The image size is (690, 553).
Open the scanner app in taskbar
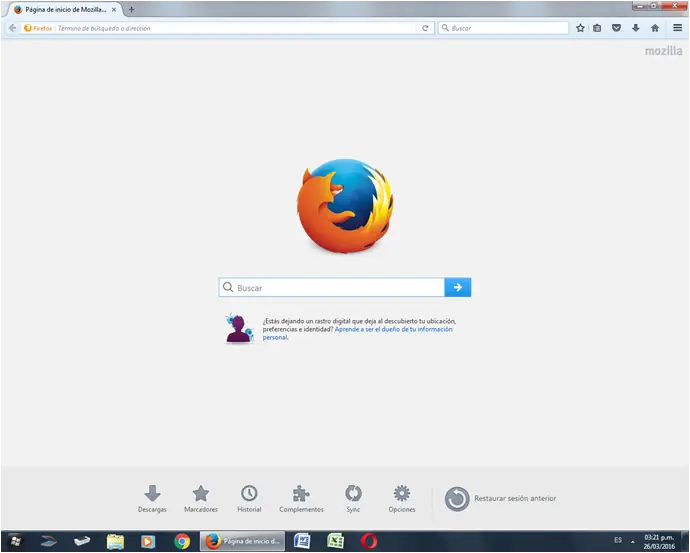click(48, 541)
